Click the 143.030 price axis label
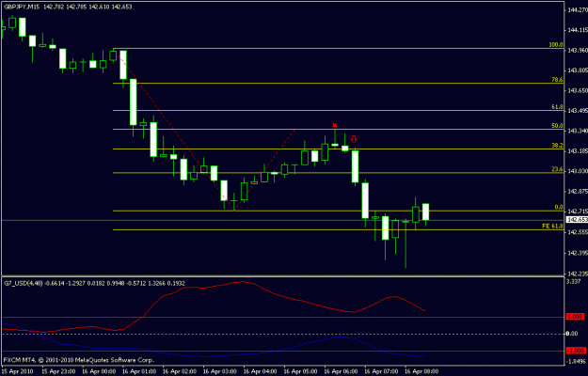 (578, 172)
